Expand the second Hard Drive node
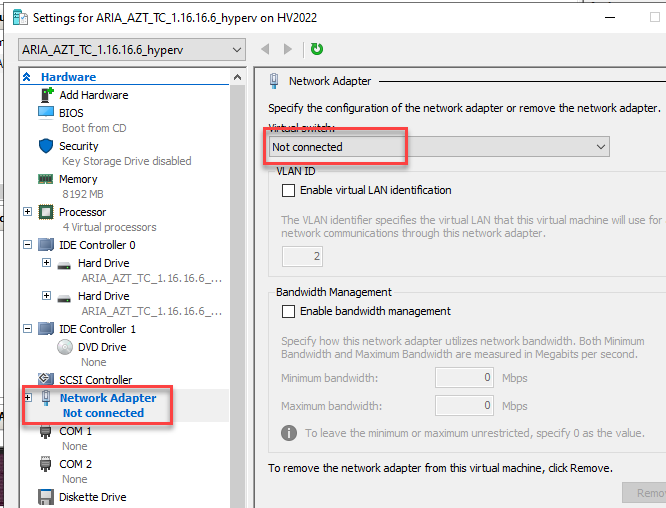Viewport: 666px width, 508px height. point(47,296)
